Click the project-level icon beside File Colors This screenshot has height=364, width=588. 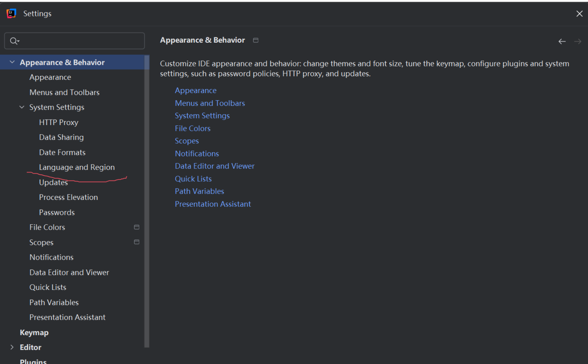pos(137,227)
